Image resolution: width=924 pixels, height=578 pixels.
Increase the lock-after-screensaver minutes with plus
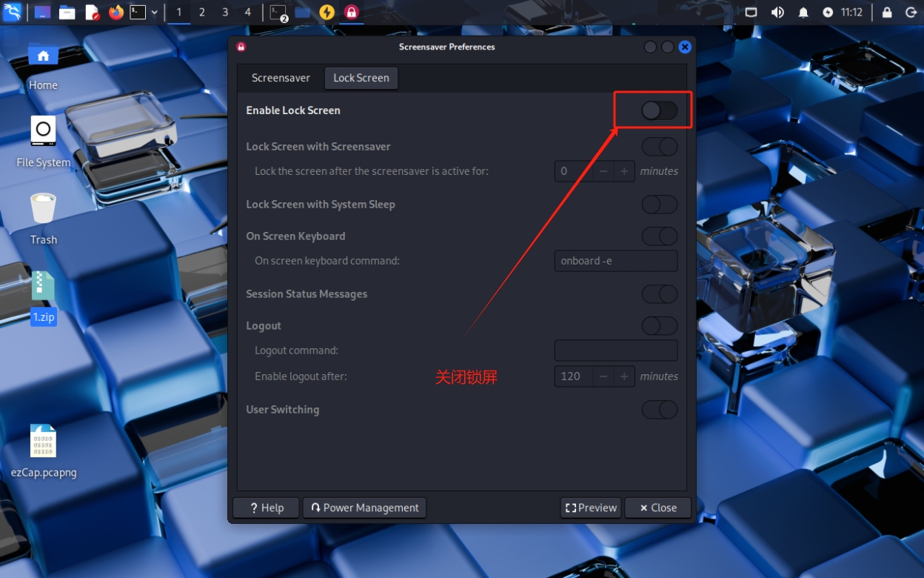[624, 171]
